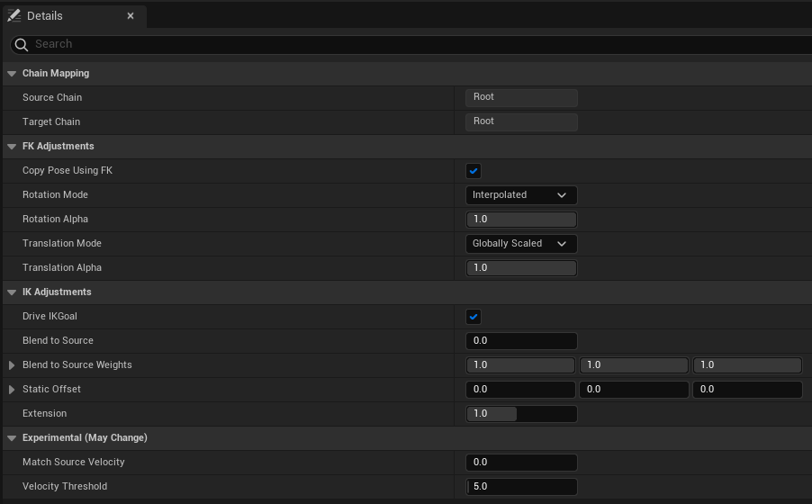Image resolution: width=812 pixels, height=504 pixels.
Task: Click the Source Chain label
Action: tap(52, 97)
